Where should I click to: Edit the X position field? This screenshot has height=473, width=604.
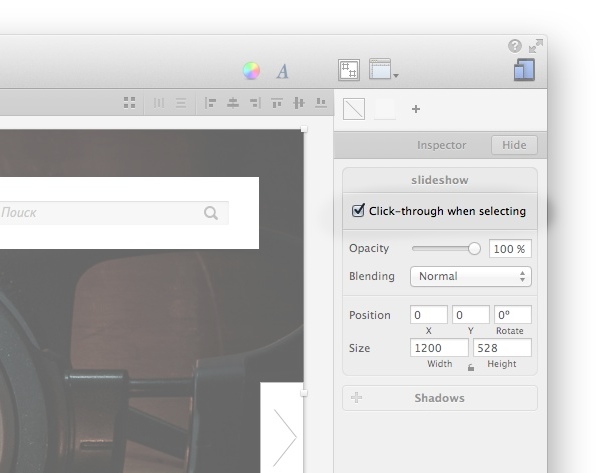[429, 315]
